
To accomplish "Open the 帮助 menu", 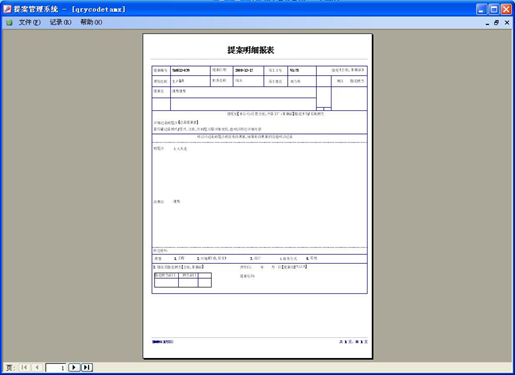I will click(91, 22).
